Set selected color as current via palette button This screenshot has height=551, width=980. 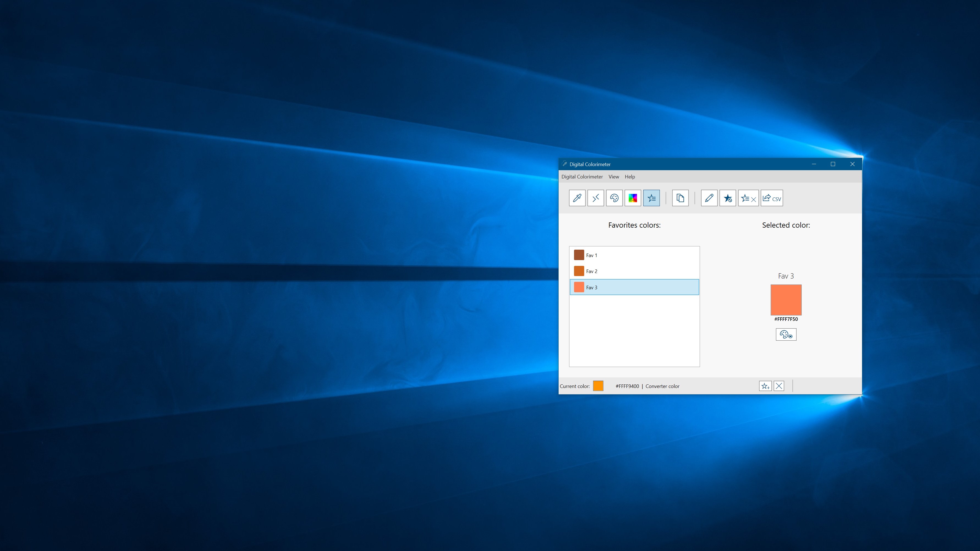point(786,335)
